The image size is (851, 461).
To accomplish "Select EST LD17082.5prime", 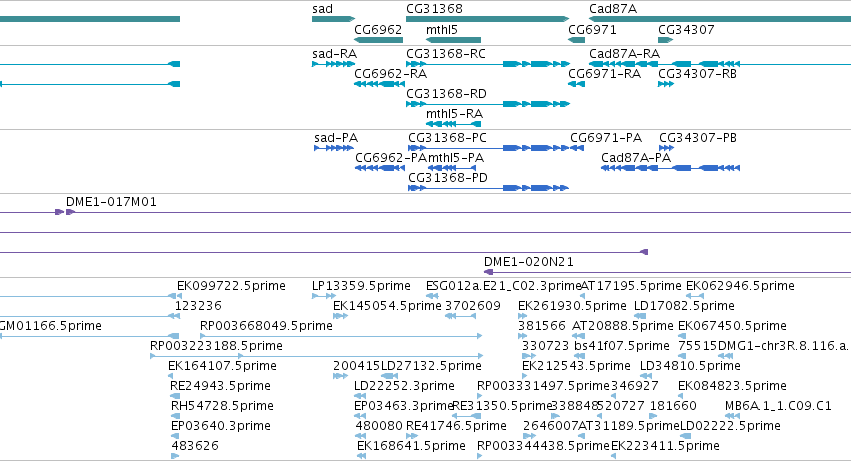I will coord(640,317).
